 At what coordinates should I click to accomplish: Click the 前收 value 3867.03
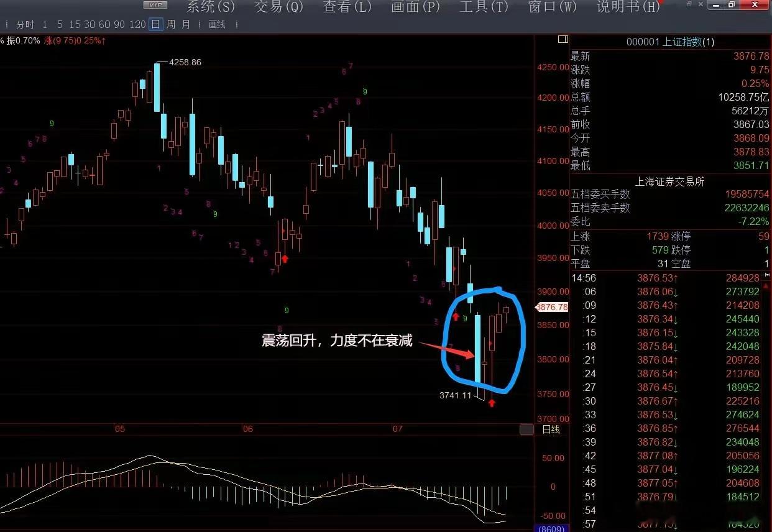click(x=751, y=124)
